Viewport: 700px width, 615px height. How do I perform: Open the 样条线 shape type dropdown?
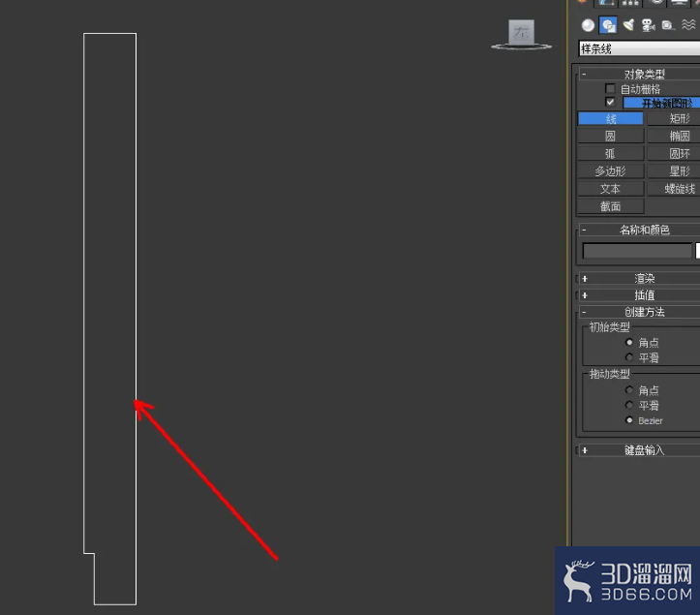click(x=639, y=48)
